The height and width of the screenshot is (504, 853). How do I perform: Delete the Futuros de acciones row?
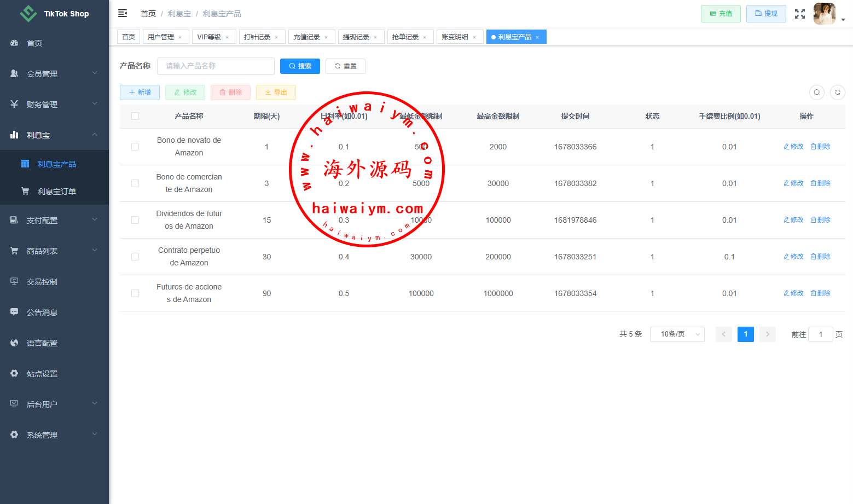pos(820,293)
